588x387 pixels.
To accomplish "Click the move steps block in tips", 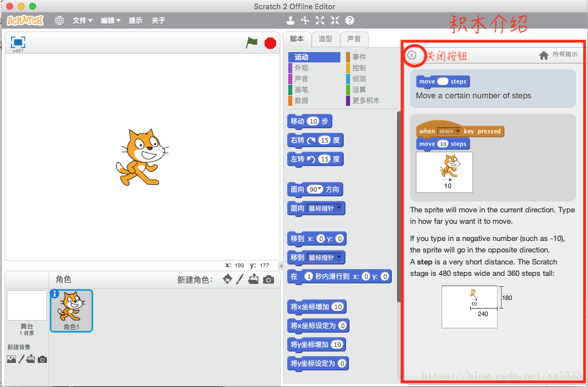I will coord(443,81).
